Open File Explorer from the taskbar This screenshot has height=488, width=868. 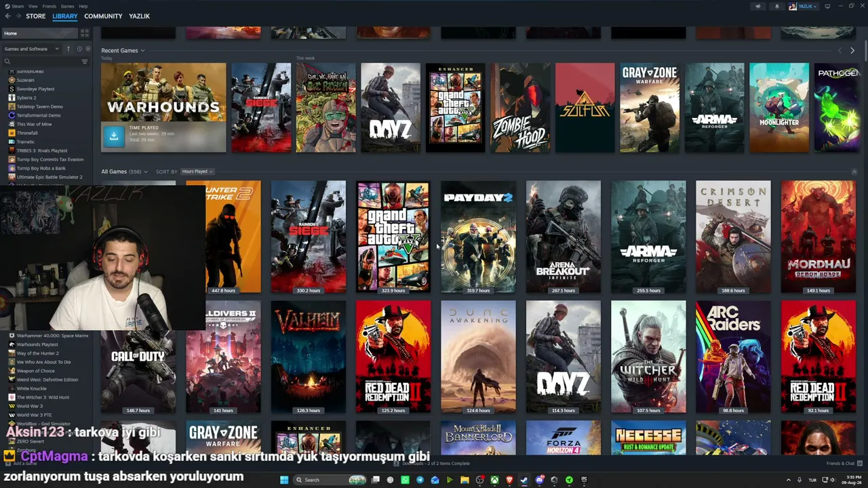465,480
